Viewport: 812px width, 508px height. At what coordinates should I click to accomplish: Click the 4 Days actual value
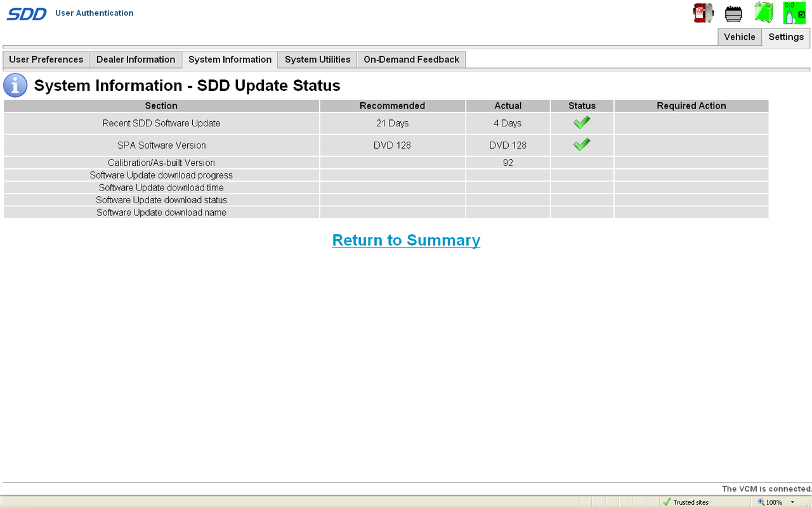tap(507, 123)
